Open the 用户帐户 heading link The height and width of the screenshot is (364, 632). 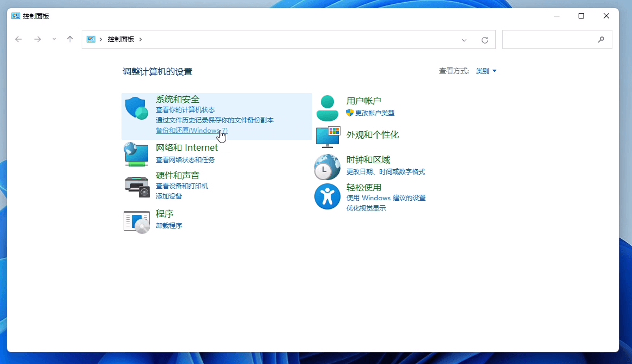click(363, 101)
